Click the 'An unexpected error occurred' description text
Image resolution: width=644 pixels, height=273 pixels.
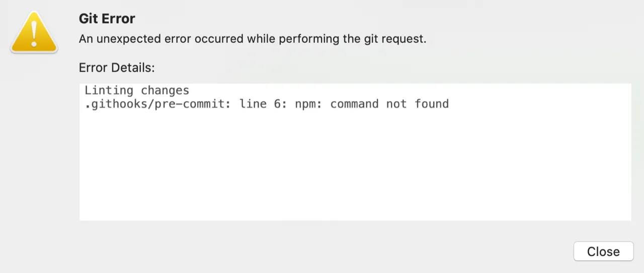click(253, 39)
